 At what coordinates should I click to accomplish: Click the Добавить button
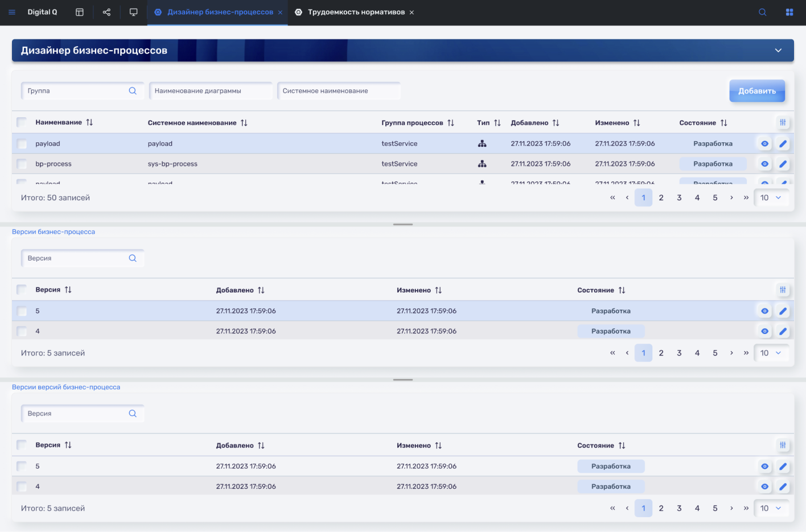click(x=756, y=91)
